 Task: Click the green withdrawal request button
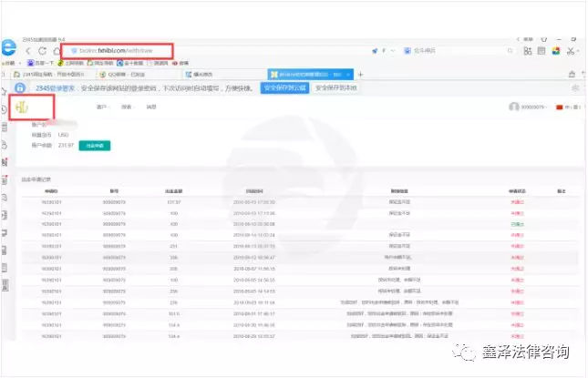[94, 144]
